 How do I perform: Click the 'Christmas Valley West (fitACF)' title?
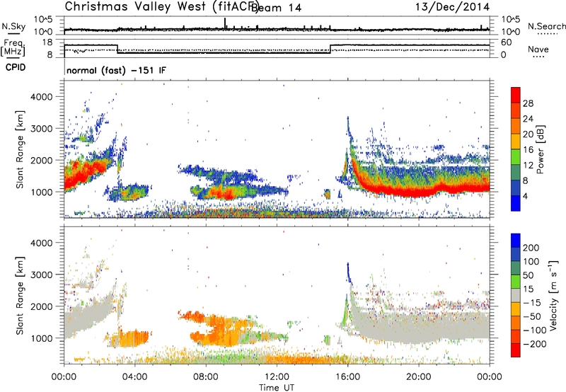pyautogui.click(x=161, y=7)
